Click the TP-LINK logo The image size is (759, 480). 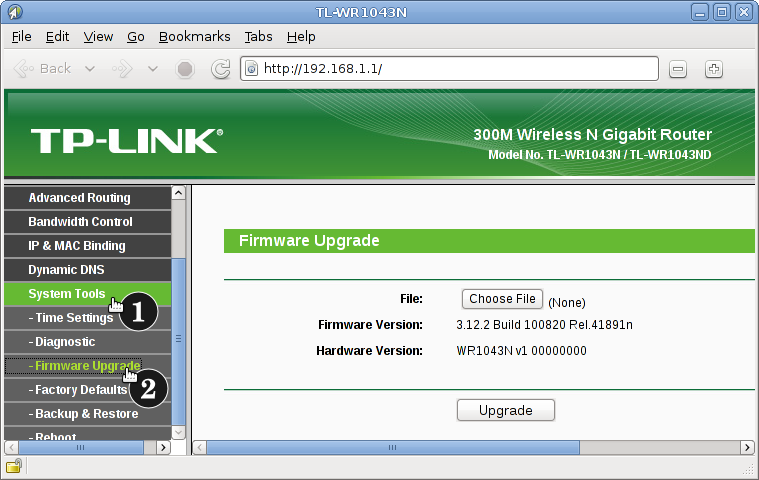pyautogui.click(x=126, y=140)
